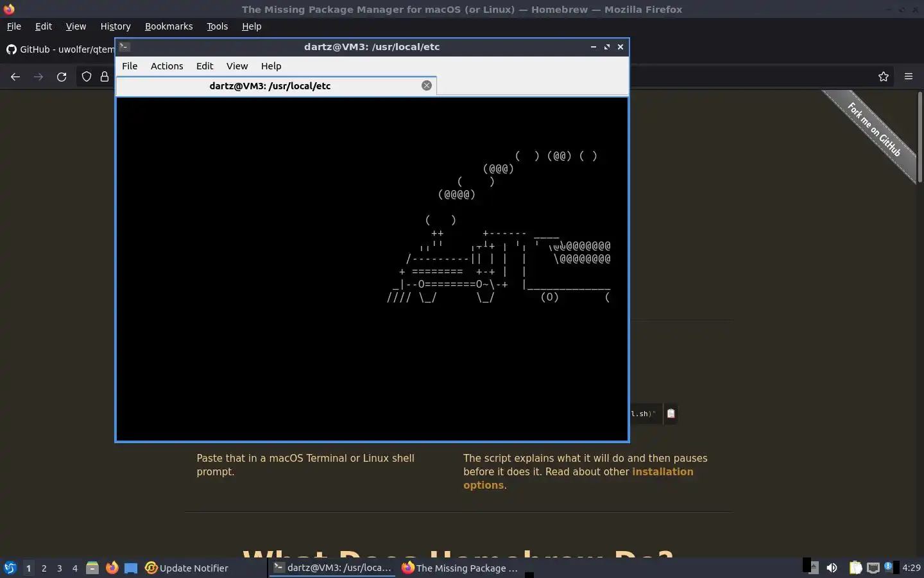
Task: Copy install command with clipboard icon
Action: click(671, 414)
